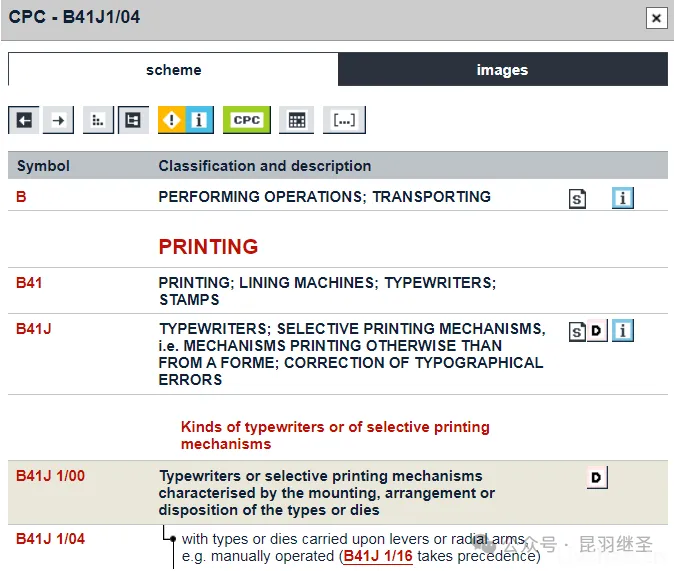Screen dimensions: 674x571
Task: Open the table grid view icon
Action: (296, 120)
